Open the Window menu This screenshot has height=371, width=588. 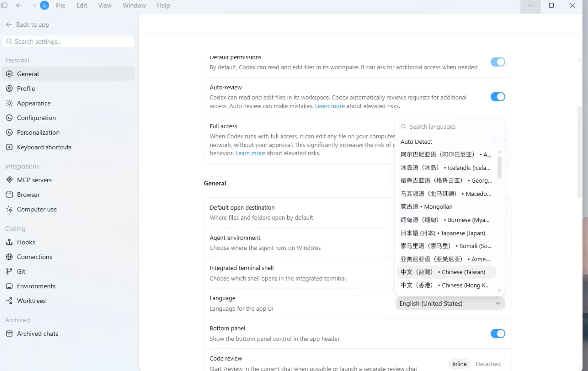134,5
